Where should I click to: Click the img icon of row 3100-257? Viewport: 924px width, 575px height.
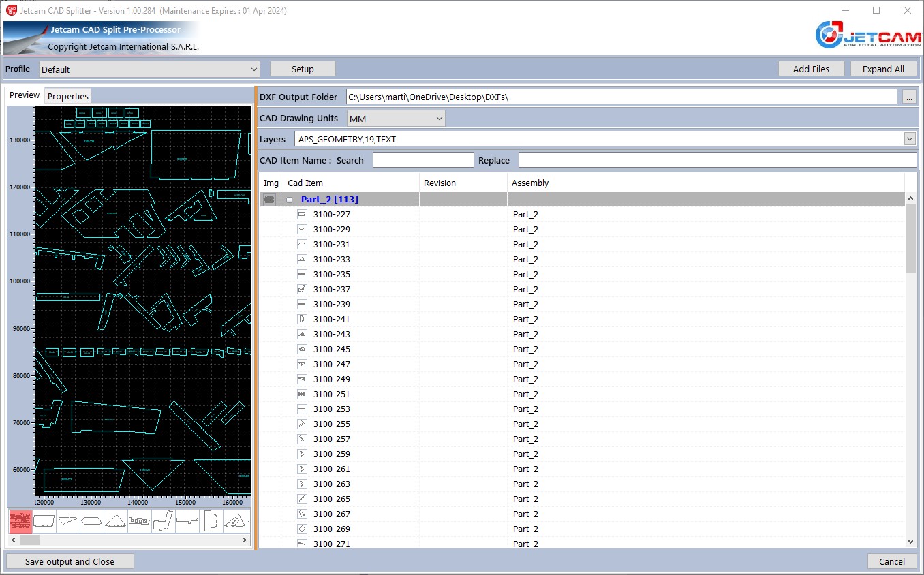pos(302,439)
